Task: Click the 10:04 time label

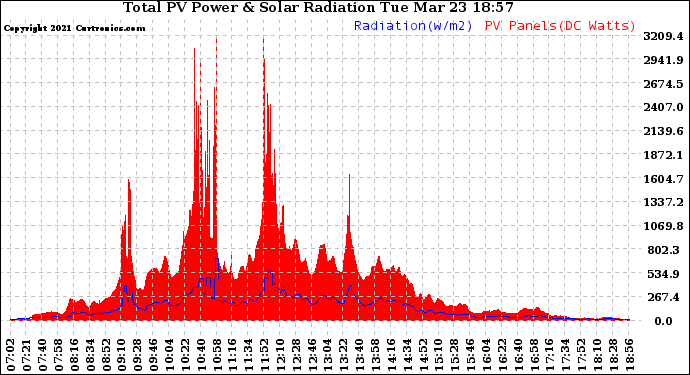Action: point(170,355)
